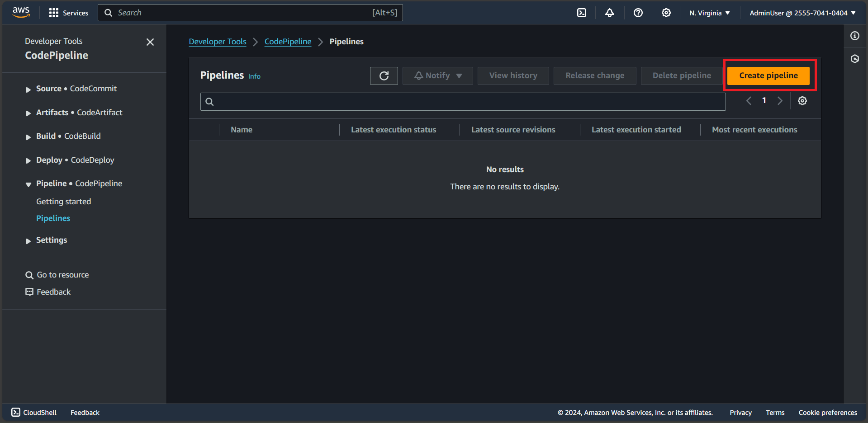Expand the Settings section
The width and height of the screenshot is (868, 423).
coord(28,241)
